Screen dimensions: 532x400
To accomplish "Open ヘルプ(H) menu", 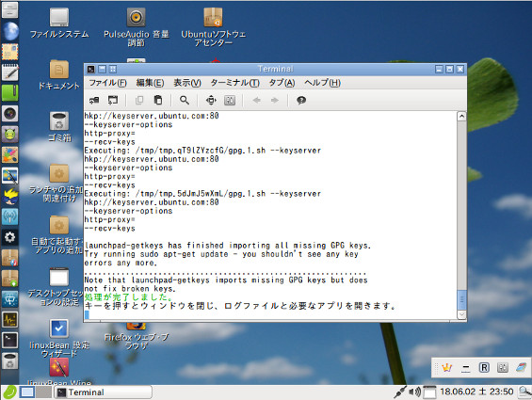I will coord(322,83).
